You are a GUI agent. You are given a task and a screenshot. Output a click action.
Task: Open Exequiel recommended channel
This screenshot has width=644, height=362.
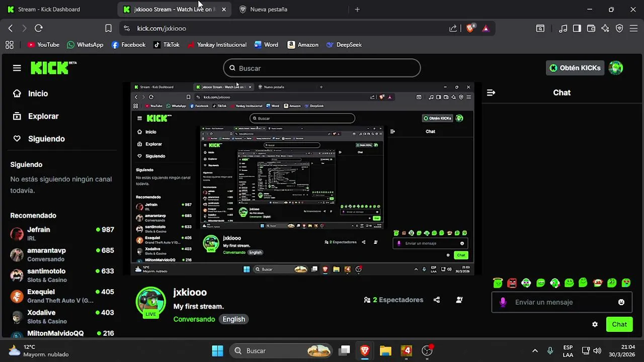coord(62,296)
